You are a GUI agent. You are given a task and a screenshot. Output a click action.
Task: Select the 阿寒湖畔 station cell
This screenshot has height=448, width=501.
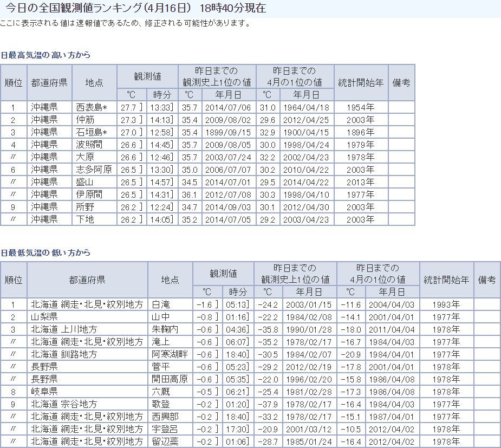pos(170,354)
